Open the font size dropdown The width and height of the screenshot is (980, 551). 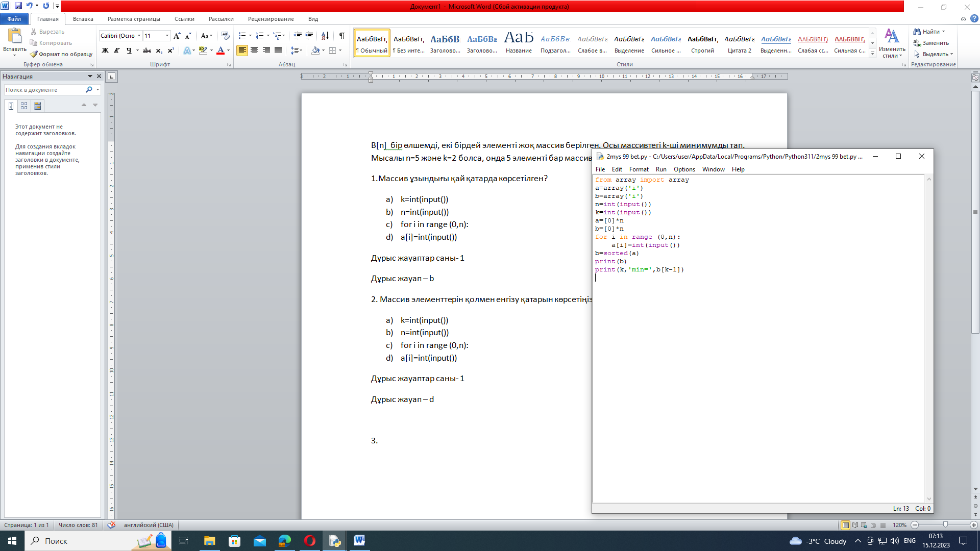point(167,36)
